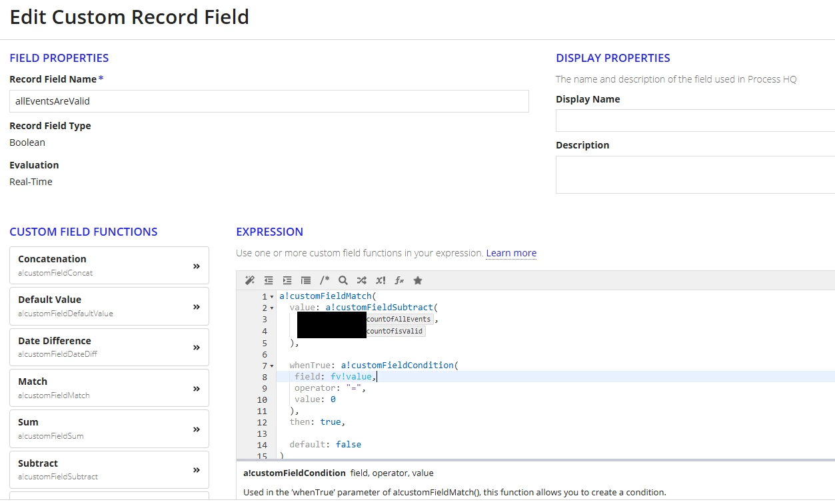The height and width of the screenshot is (504, 835).
Task: Click the countOfisValid field token
Action: pos(395,331)
